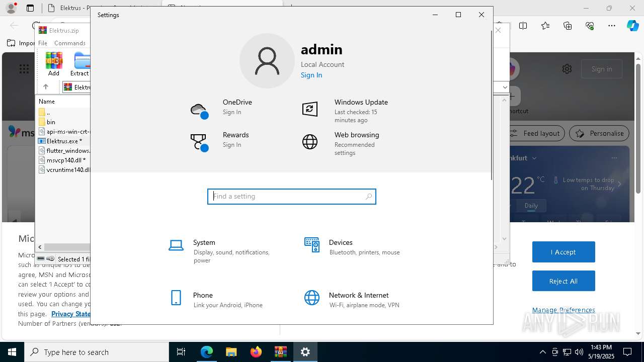This screenshot has width=644, height=362.
Task: Click Windows Start button
Action: point(12,352)
